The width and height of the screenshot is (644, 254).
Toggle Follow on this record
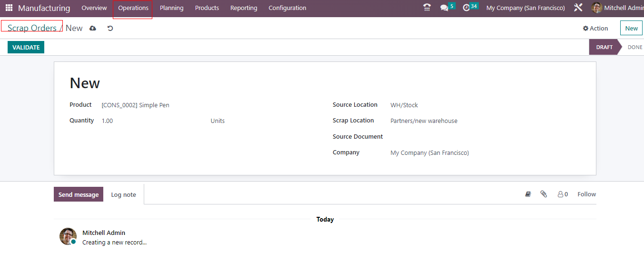coord(586,194)
